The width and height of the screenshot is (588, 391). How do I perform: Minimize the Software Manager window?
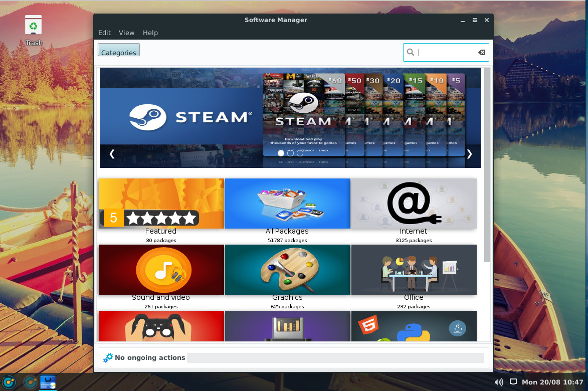[x=463, y=20]
